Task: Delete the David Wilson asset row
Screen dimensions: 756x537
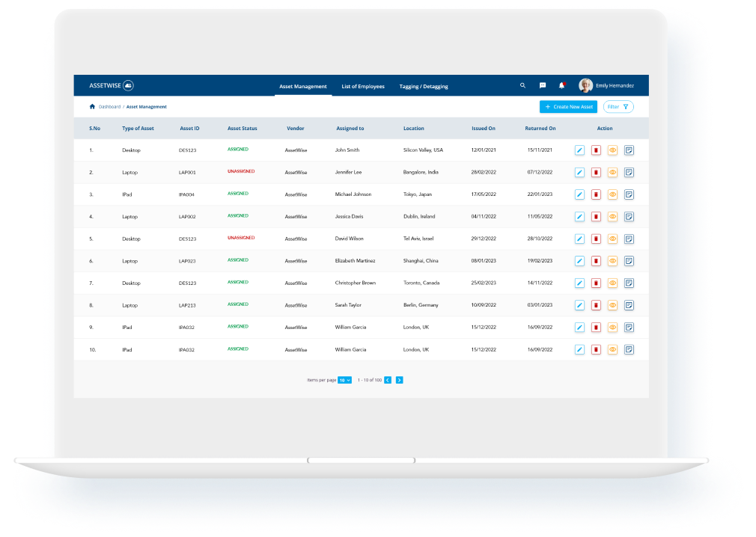Action: coord(596,239)
